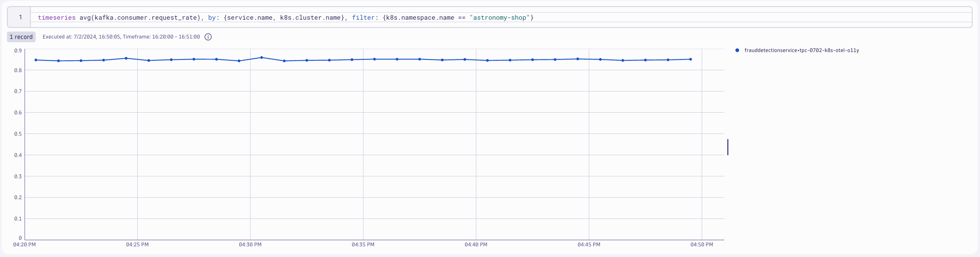Viewport: 980px width, 257px height.
Task: Click the 04:40 PM x-axis label
Action: pyautogui.click(x=476, y=245)
